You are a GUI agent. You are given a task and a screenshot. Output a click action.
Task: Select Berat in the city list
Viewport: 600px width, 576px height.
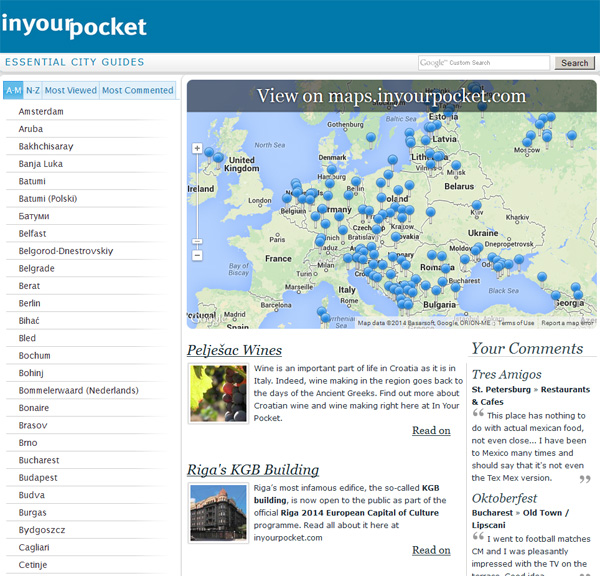pyautogui.click(x=29, y=286)
